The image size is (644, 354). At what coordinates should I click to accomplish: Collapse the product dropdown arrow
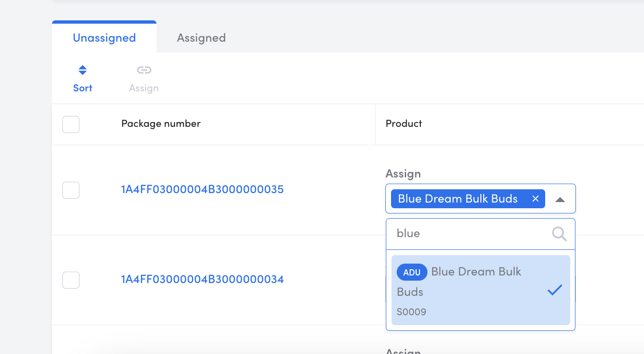[560, 199]
